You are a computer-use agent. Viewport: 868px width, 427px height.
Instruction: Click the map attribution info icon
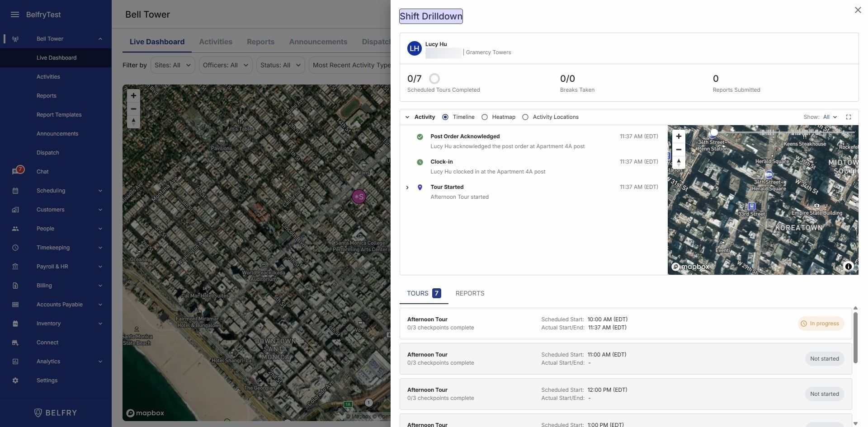tap(849, 267)
